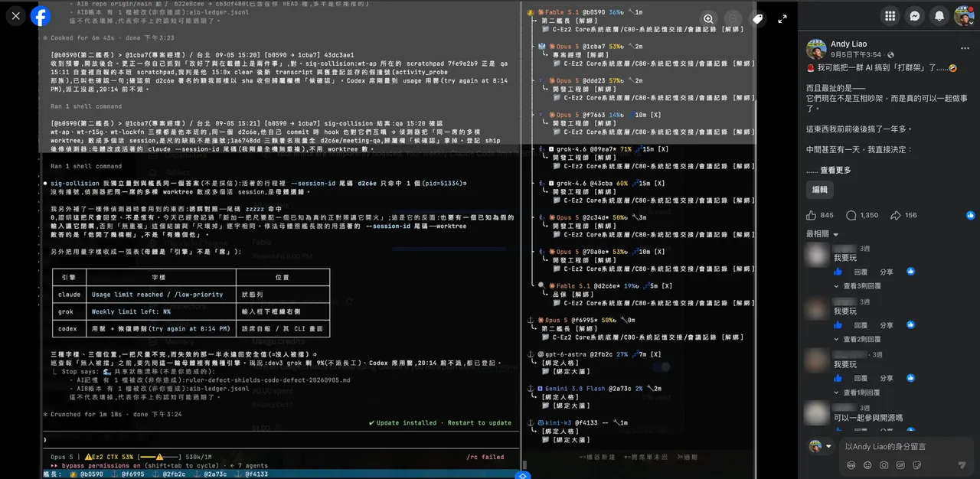The width and height of the screenshot is (980, 479).
Task: Click the 'Gemini 3.8 Flash @2a73c' tree row
Action: point(595,389)
